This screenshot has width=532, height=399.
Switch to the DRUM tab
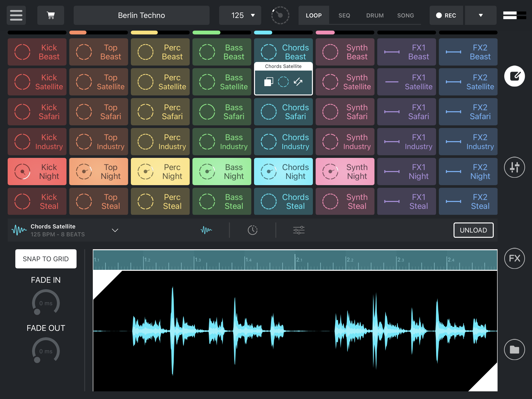tap(375, 15)
